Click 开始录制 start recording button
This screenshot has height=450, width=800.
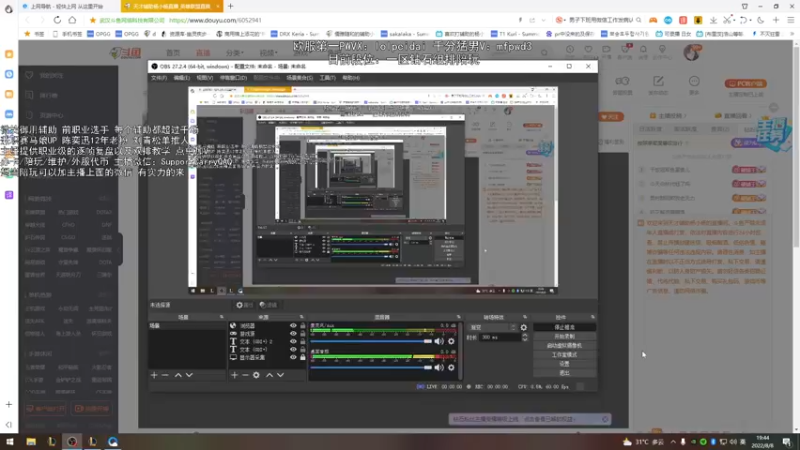pyautogui.click(x=564, y=336)
